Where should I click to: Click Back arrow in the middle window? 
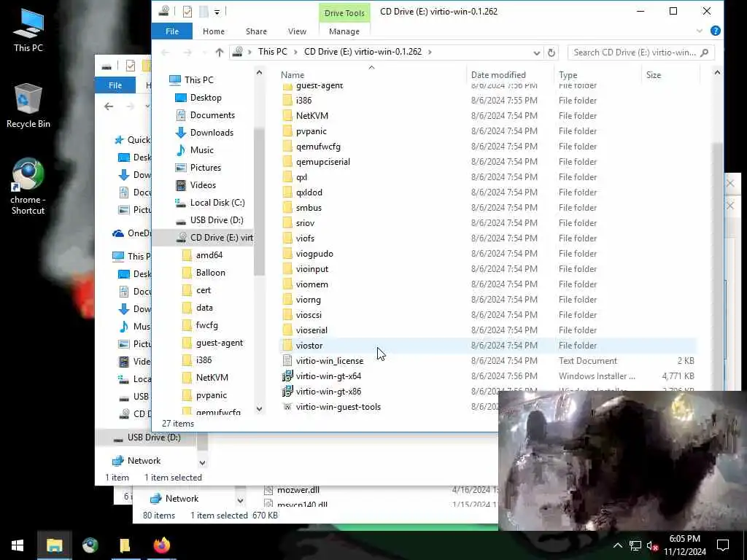[109, 106]
